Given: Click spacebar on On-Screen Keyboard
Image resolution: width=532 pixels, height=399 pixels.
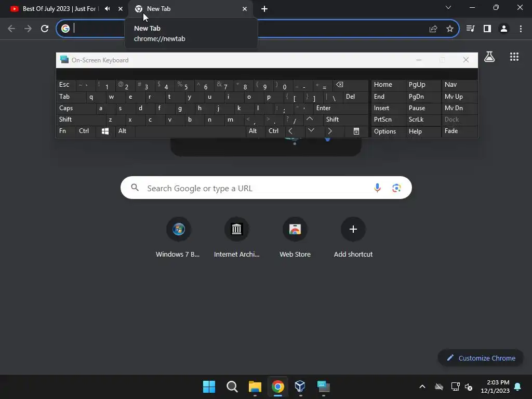Looking at the screenshot, I should click(x=190, y=131).
